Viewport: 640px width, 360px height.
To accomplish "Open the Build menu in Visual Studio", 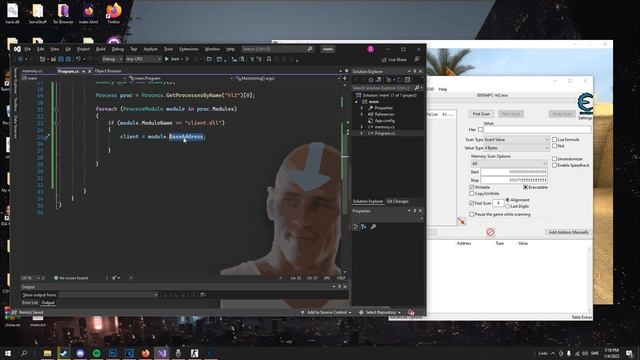I will coord(100,49).
